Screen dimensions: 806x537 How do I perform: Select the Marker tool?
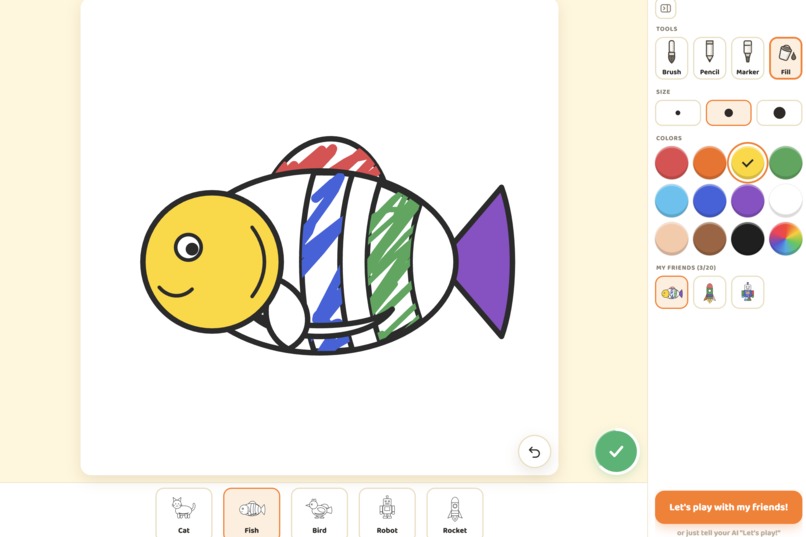click(x=747, y=58)
